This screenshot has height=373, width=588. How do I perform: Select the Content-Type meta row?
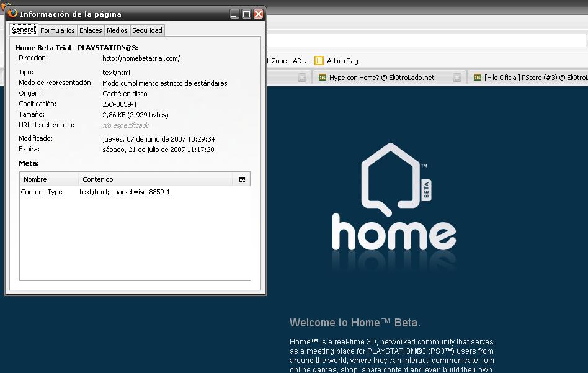(x=135, y=192)
